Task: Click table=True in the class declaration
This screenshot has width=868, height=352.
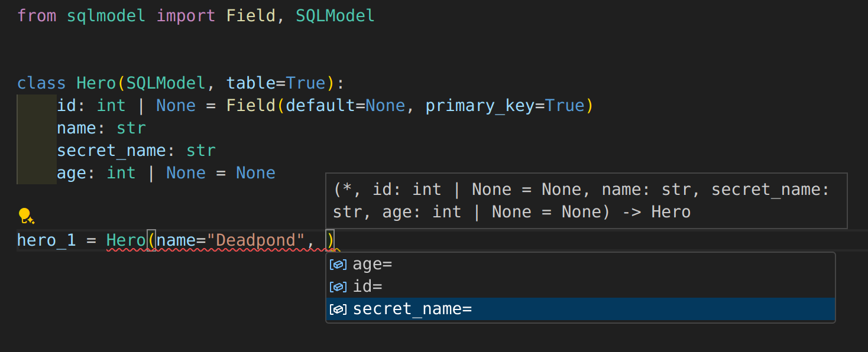Action: (276, 83)
